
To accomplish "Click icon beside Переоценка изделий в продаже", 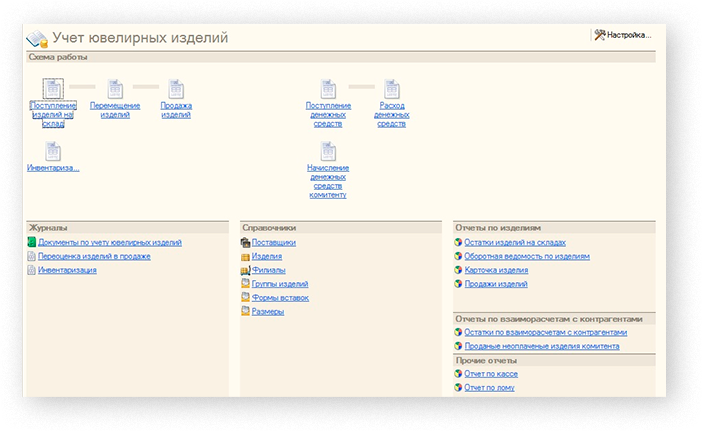I will tap(31, 256).
